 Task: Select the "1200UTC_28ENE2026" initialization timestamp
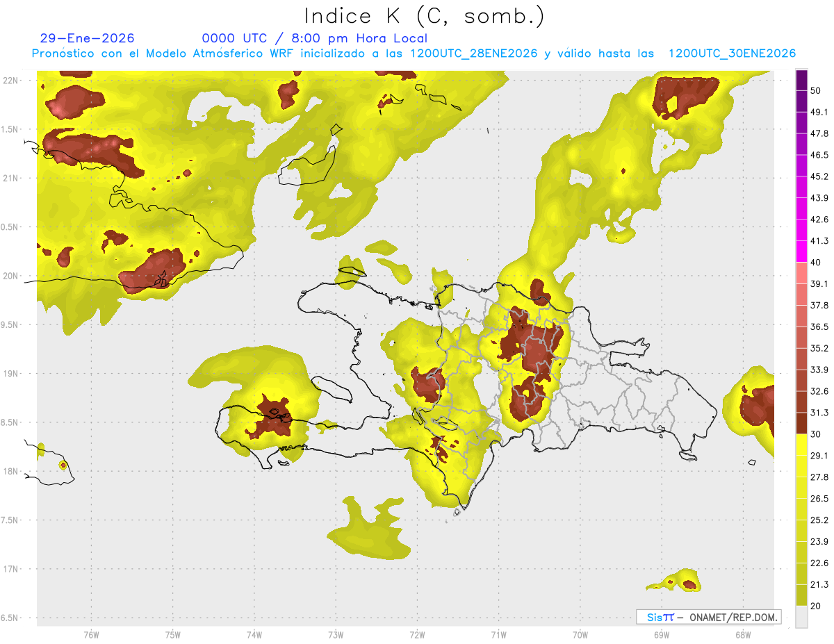coord(474,53)
